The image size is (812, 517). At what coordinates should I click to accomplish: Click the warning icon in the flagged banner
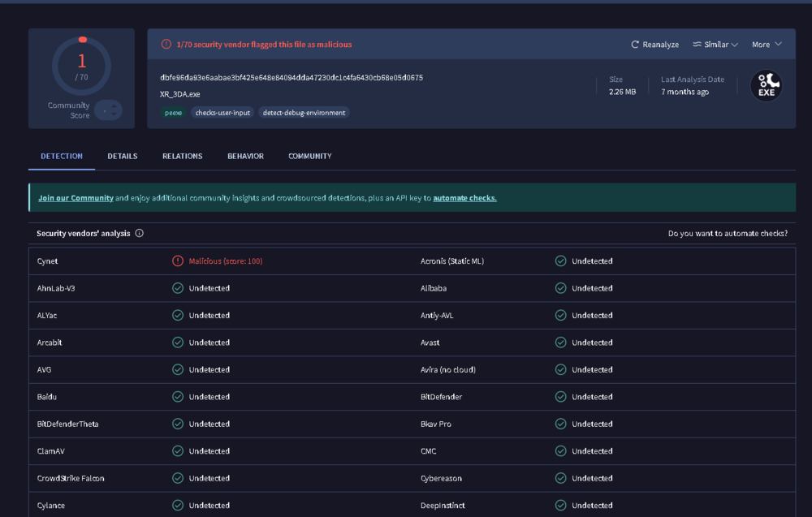coord(166,45)
